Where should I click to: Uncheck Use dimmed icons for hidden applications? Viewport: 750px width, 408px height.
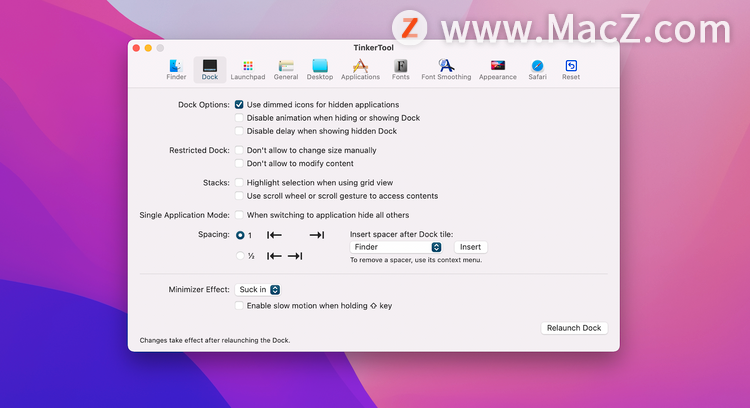point(239,104)
